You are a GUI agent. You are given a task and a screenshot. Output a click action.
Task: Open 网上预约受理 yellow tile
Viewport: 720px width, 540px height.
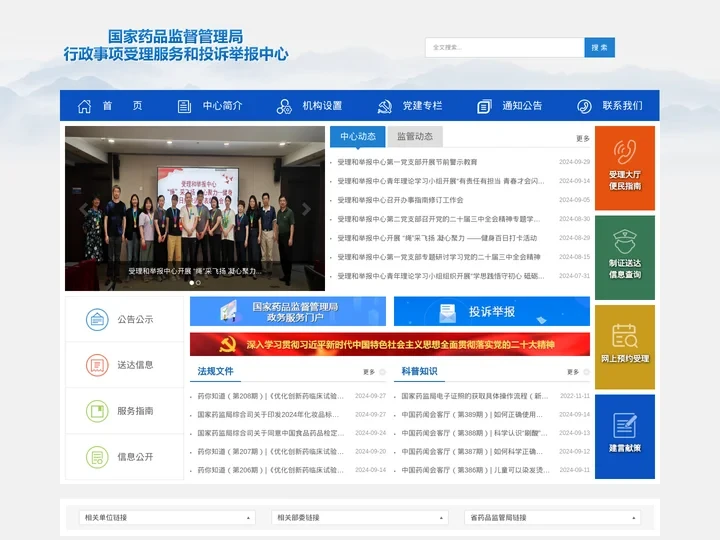pos(624,347)
